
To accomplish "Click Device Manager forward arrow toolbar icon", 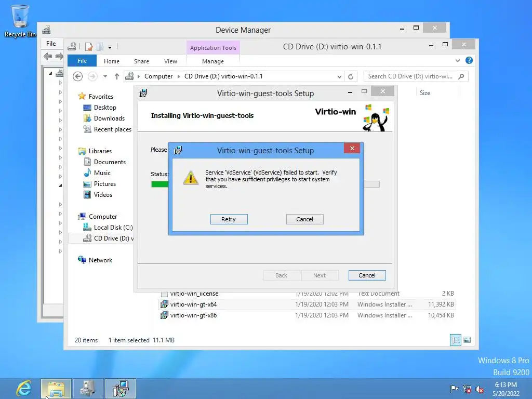I will (59, 56).
